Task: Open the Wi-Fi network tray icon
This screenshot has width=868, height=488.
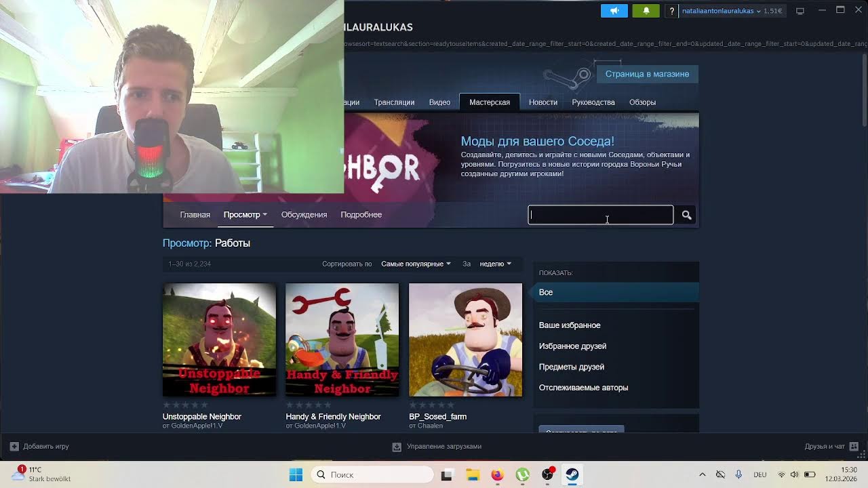Action: (781, 475)
